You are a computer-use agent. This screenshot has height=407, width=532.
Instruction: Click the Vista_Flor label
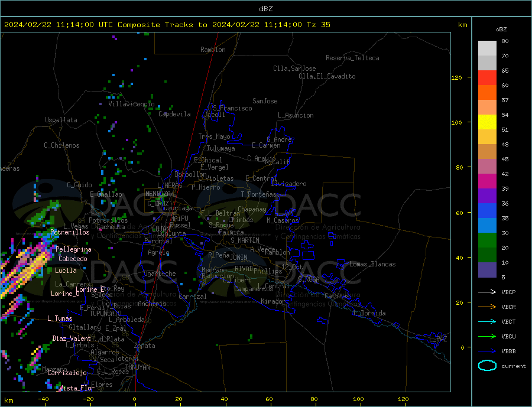pyautogui.click(x=77, y=388)
